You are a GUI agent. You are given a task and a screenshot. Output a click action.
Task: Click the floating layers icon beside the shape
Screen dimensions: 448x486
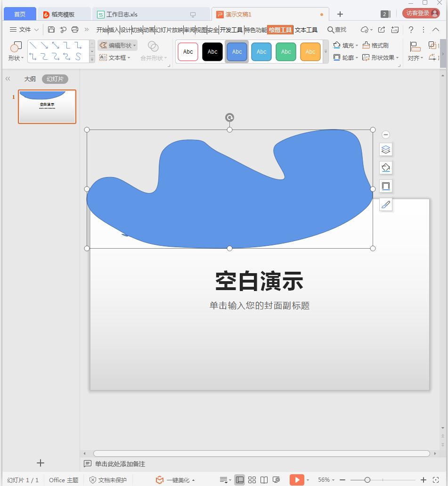click(x=386, y=149)
